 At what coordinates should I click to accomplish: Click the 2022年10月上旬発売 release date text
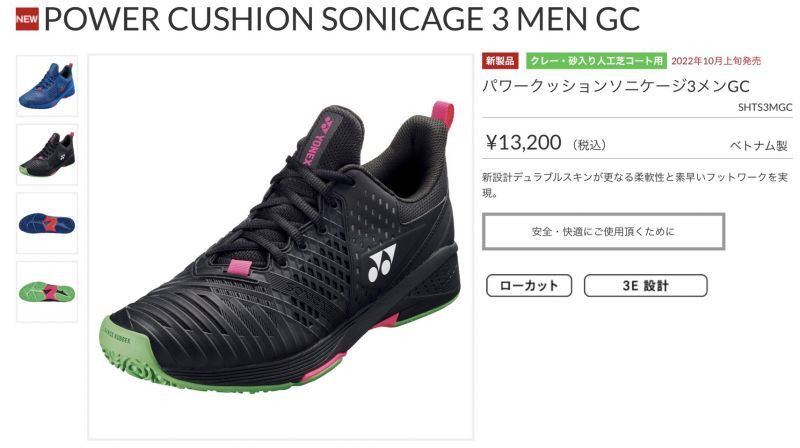(x=716, y=61)
